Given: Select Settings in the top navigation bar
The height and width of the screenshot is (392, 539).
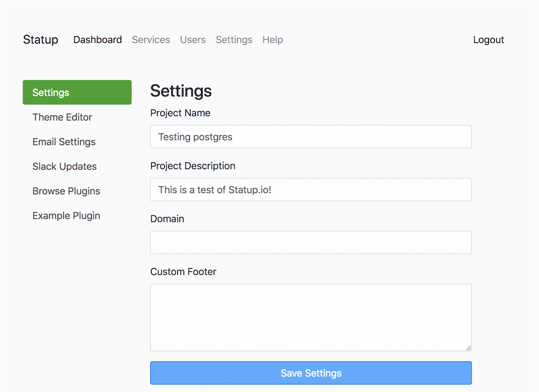Looking at the screenshot, I should pyautogui.click(x=234, y=40).
